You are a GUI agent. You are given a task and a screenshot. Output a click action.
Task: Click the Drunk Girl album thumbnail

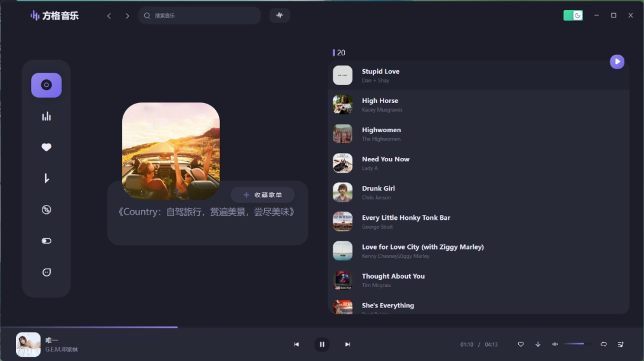(x=342, y=192)
